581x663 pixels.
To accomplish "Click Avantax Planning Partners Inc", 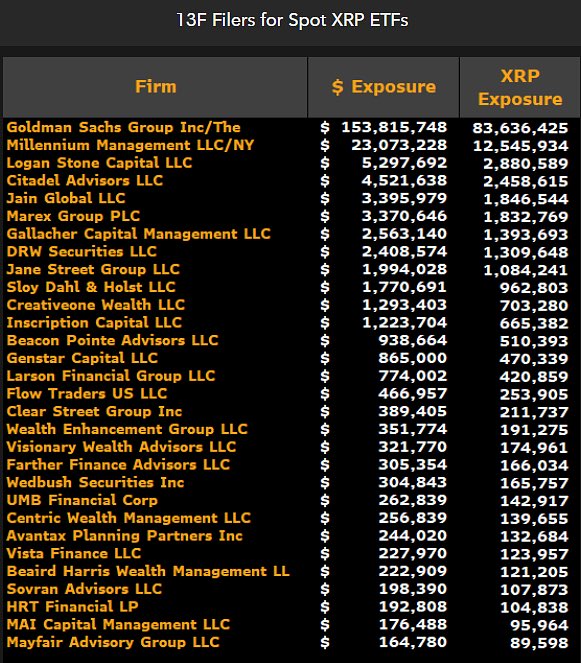I will click(x=124, y=536).
